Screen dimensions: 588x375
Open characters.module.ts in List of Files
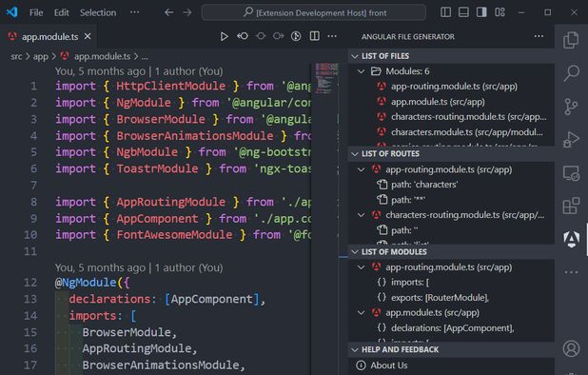(466, 132)
